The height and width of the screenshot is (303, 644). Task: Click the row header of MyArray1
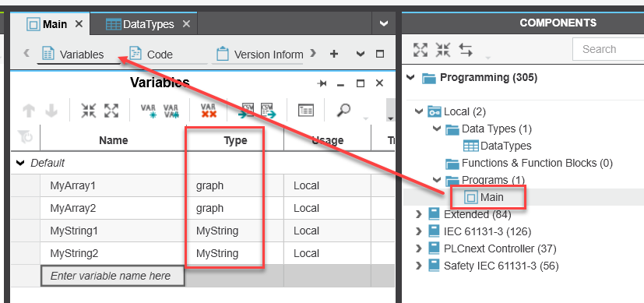coord(26,185)
